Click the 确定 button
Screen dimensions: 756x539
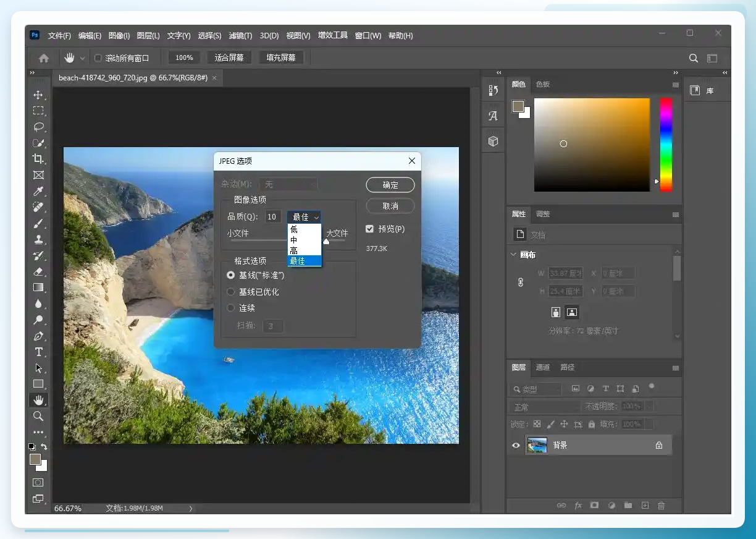coord(390,185)
